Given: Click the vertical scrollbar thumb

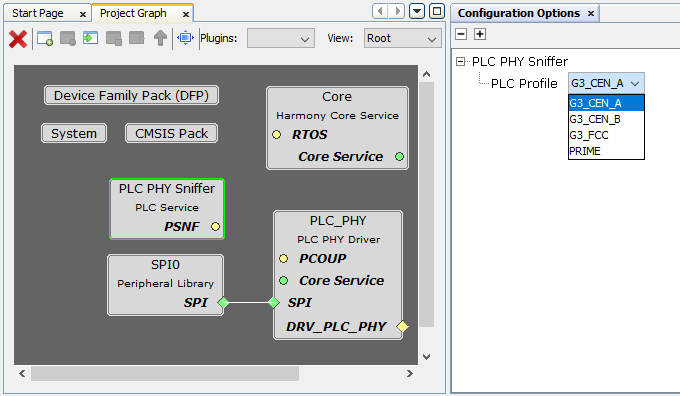Looking at the screenshot, I should point(427,204).
